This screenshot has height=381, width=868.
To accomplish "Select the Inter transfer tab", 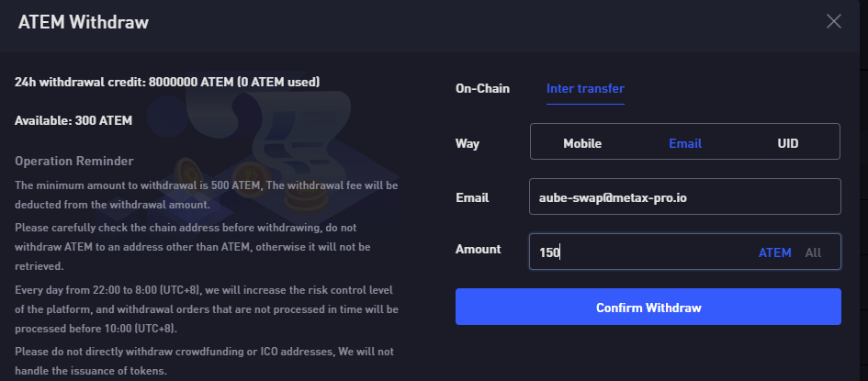I will pyautogui.click(x=585, y=88).
